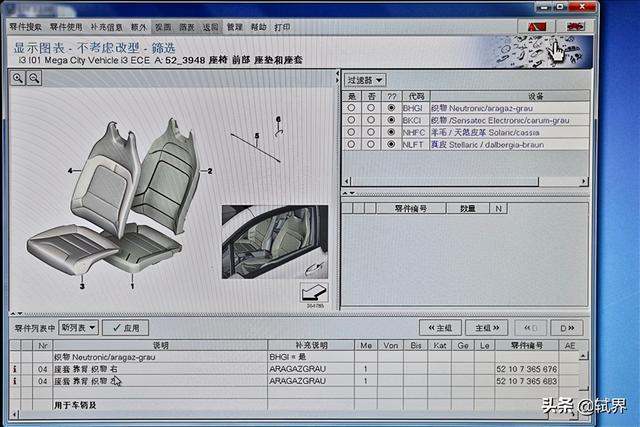Click the car interior thumbnail photo
640x427 pixels.
coord(274,242)
